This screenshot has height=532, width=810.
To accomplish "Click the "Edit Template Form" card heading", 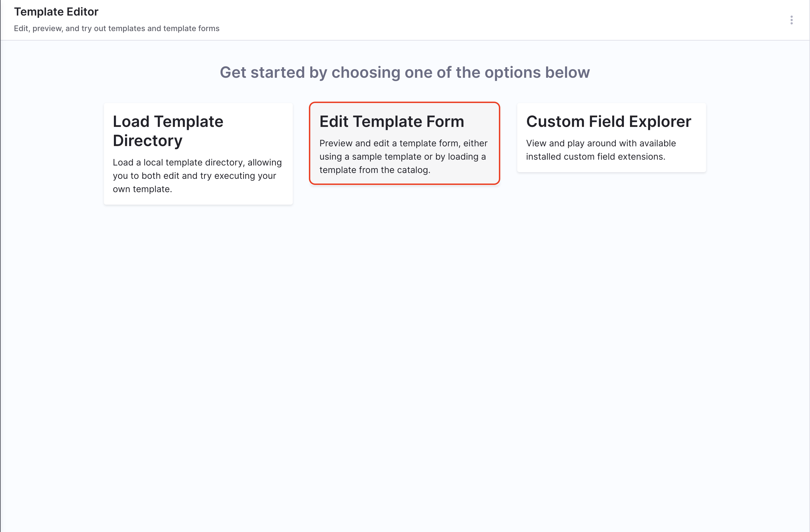I will pyautogui.click(x=391, y=122).
